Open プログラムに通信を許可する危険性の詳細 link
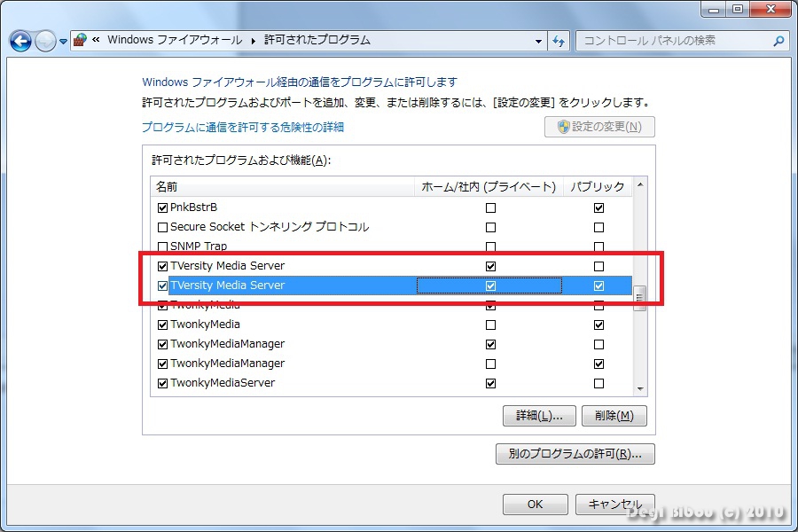The width and height of the screenshot is (798, 532). point(243,128)
